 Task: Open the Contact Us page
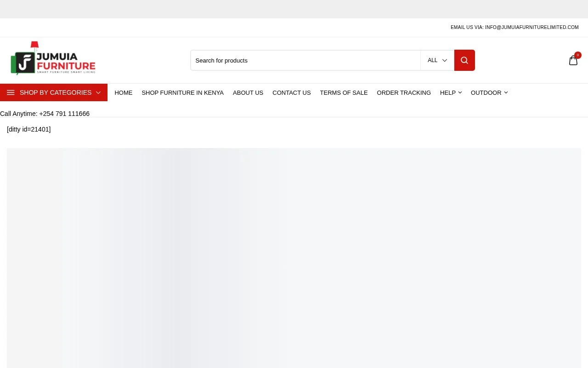point(292,92)
